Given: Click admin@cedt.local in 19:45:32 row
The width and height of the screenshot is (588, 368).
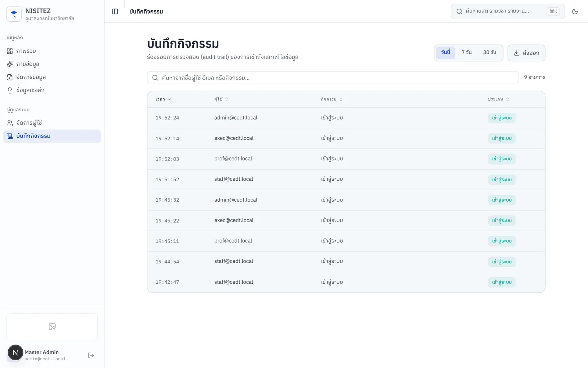Looking at the screenshot, I should 236,200.
